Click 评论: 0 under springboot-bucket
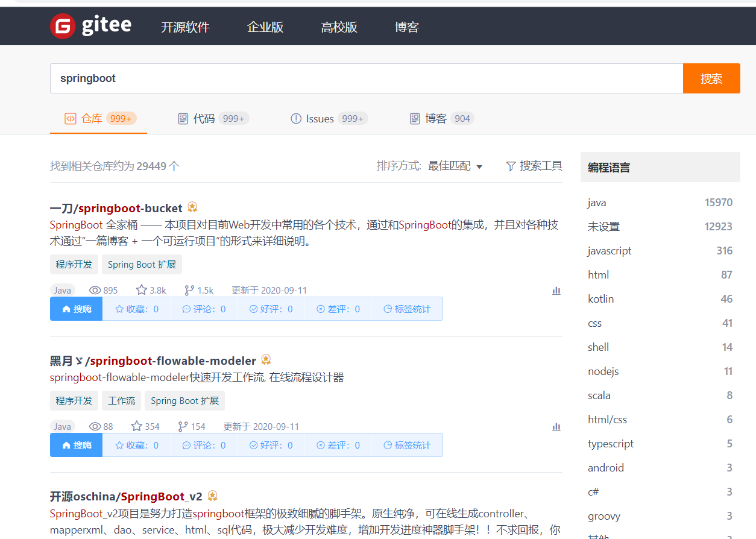The image size is (756, 539). [204, 309]
